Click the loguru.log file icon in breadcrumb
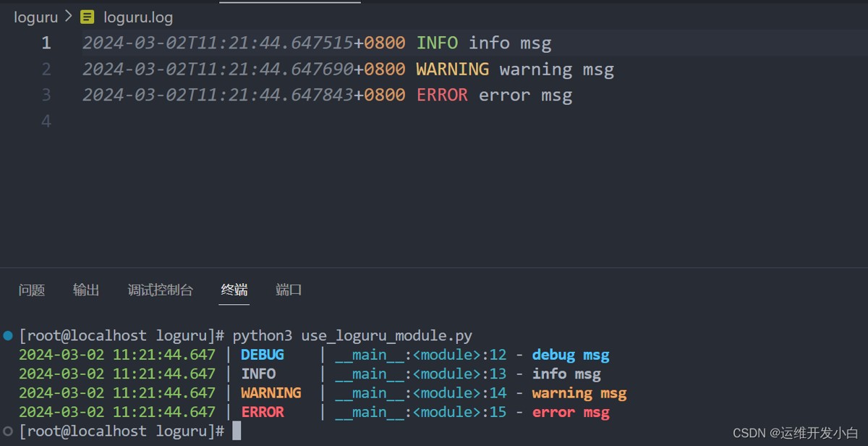This screenshot has width=868, height=446. (x=88, y=17)
